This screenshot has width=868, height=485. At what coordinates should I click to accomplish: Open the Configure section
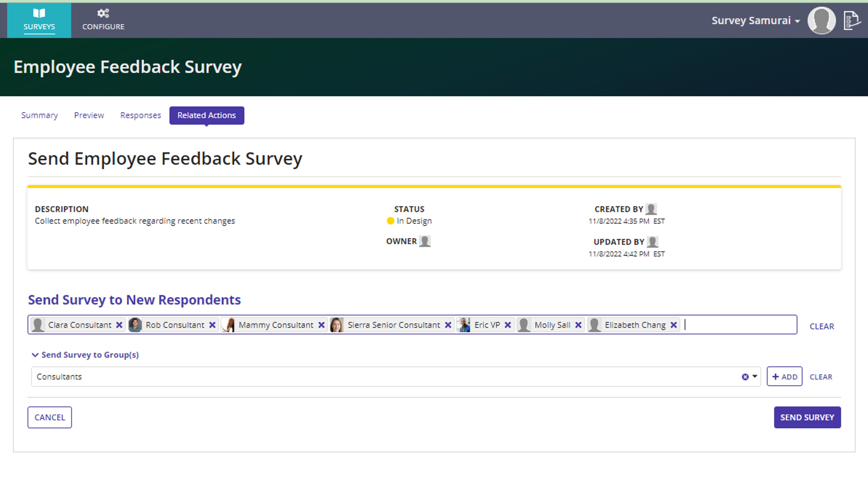pyautogui.click(x=104, y=20)
